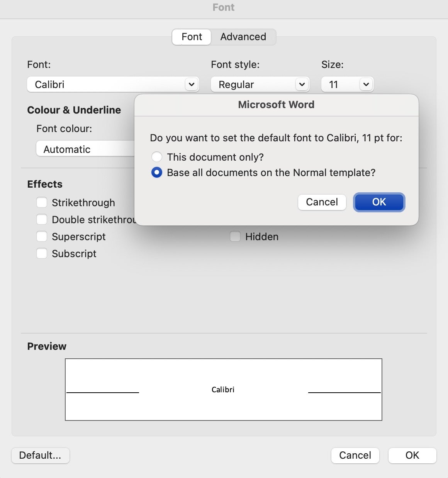Cancel the Microsoft Word prompt
The width and height of the screenshot is (448, 478).
tap(322, 202)
